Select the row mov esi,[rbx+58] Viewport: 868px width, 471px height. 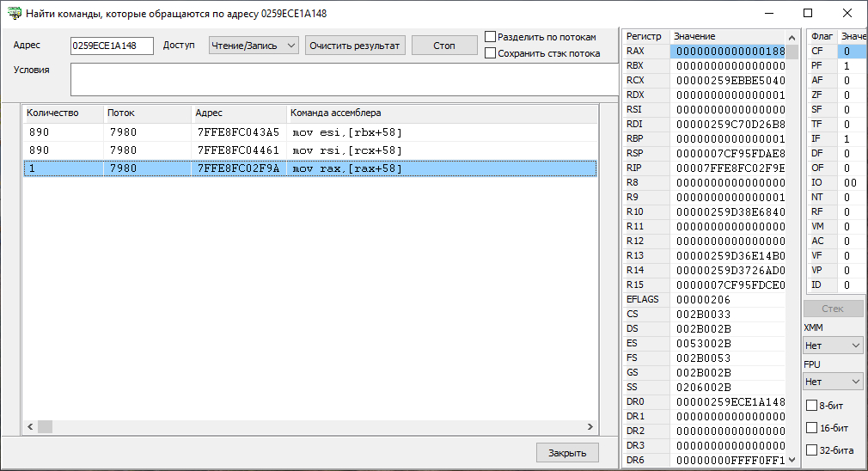310,132
